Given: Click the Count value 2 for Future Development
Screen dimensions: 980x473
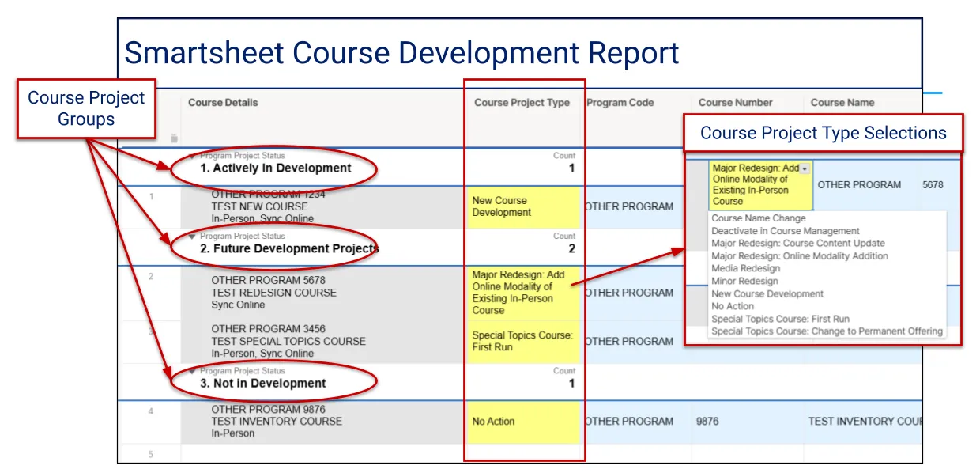Looking at the screenshot, I should (571, 249).
